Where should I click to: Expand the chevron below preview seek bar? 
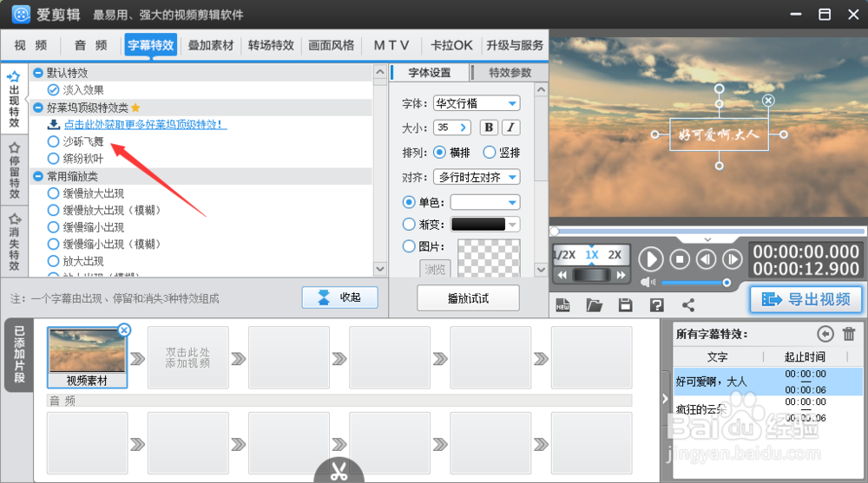(x=707, y=239)
